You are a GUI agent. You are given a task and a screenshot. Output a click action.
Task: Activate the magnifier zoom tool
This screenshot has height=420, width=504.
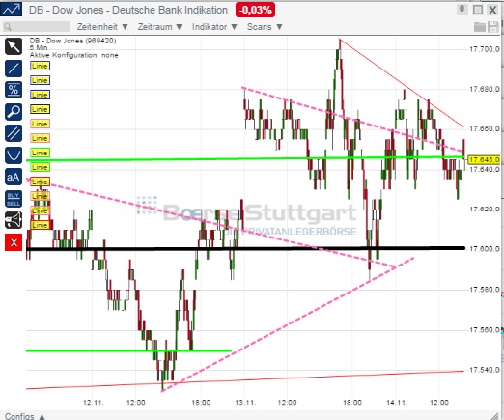pyautogui.click(x=14, y=111)
